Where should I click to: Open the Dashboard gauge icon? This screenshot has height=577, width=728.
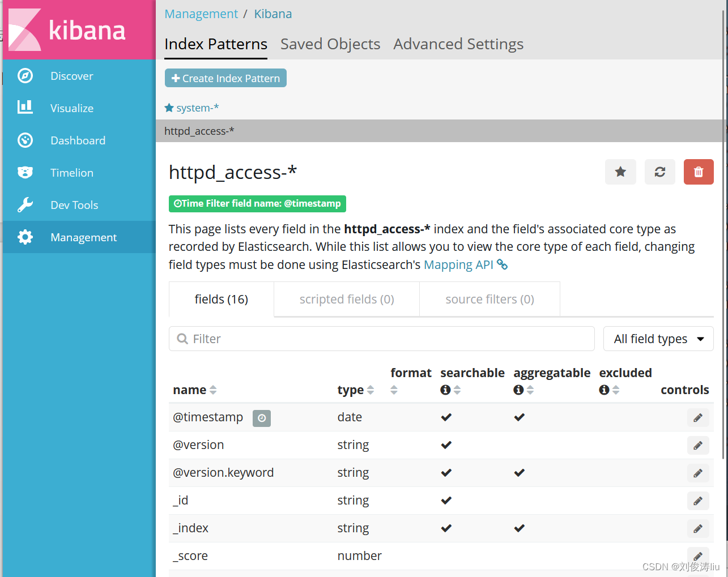[x=25, y=140]
